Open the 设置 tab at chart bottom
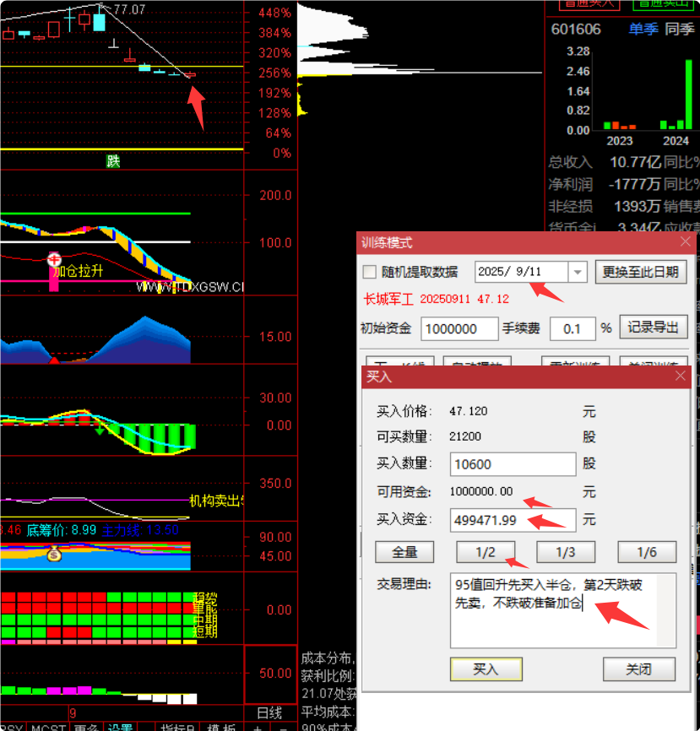This screenshot has width=700, height=731. pyautogui.click(x=120, y=727)
